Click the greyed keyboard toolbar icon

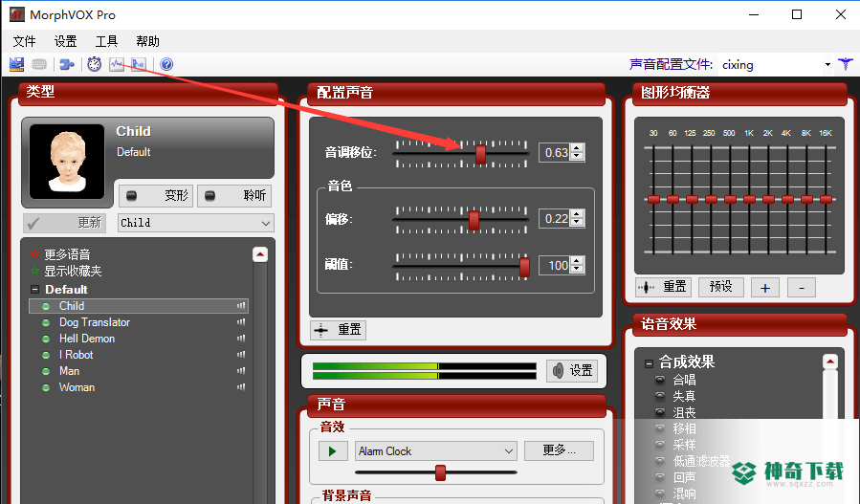click(x=39, y=65)
